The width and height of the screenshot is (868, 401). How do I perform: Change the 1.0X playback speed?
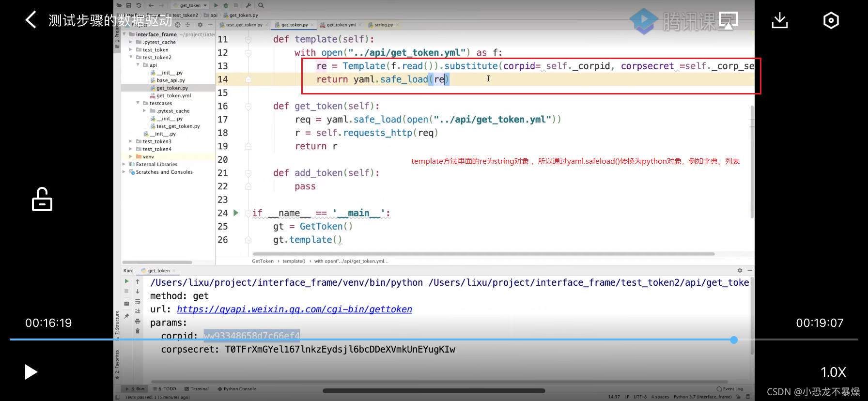click(x=833, y=372)
